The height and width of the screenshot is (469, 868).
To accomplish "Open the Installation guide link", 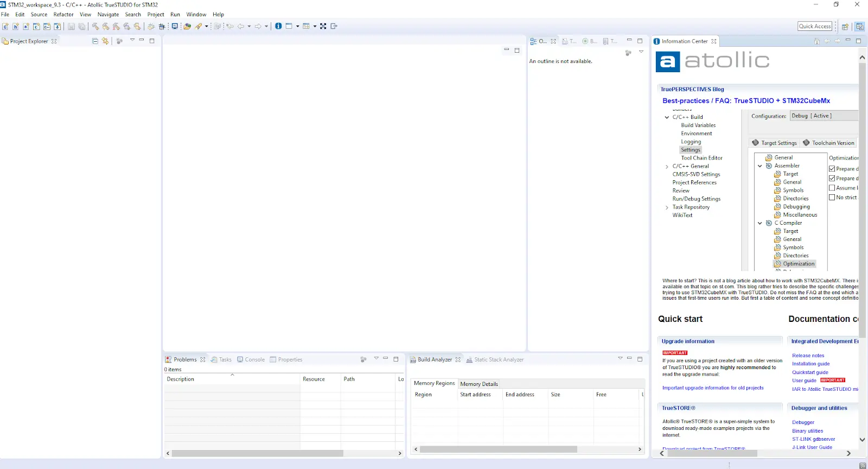I will [x=810, y=364].
